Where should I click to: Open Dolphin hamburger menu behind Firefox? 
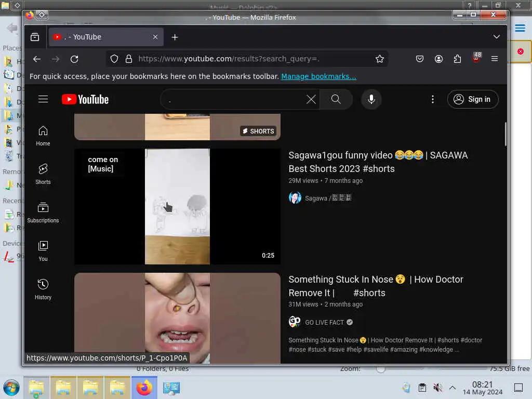click(x=520, y=28)
